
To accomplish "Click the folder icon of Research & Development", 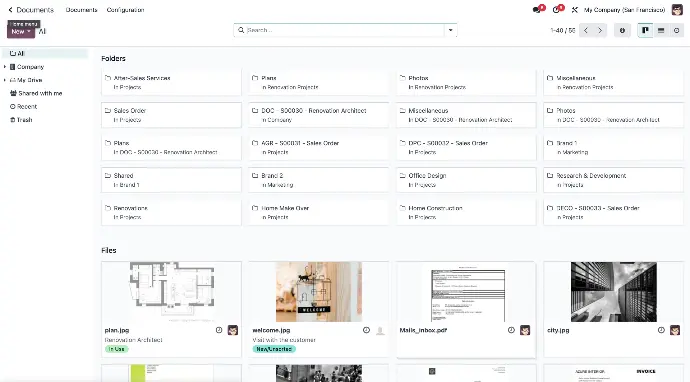I will (x=550, y=175).
